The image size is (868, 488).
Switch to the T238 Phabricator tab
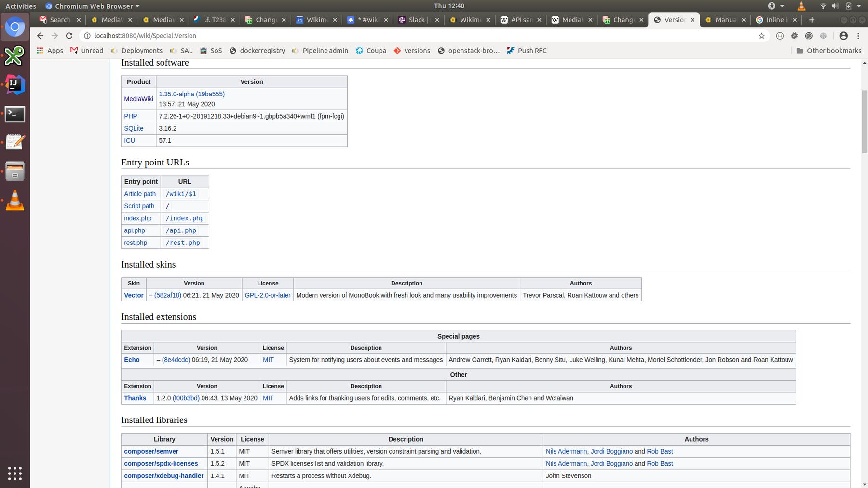pos(213,20)
